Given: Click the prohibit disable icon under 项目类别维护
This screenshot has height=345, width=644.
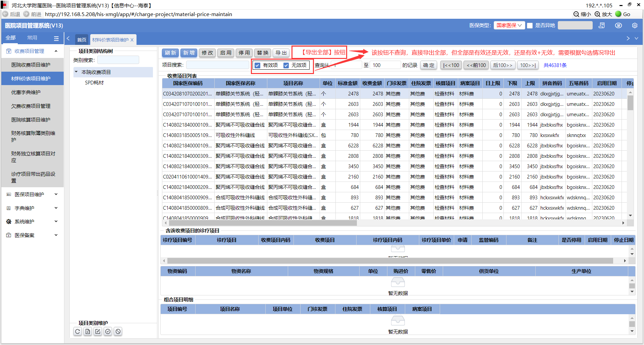Looking at the screenshot, I should (x=118, y=332).
